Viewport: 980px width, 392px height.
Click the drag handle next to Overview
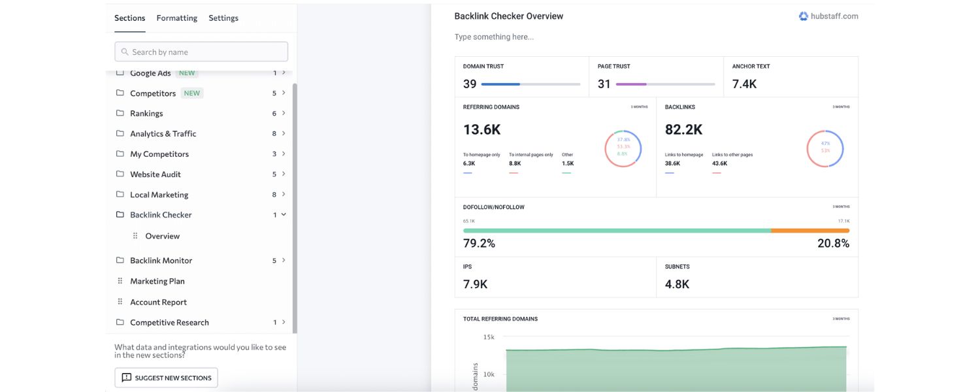coord(134,235)
